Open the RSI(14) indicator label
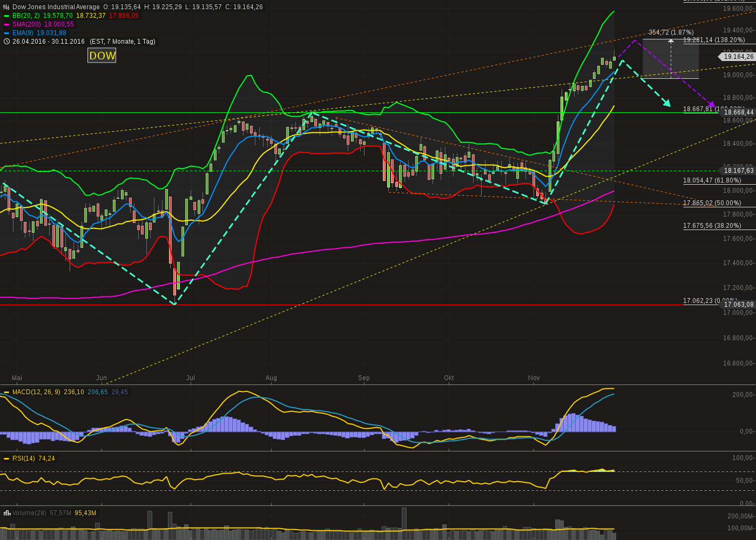756x540 pixels. tap(24, 458)
